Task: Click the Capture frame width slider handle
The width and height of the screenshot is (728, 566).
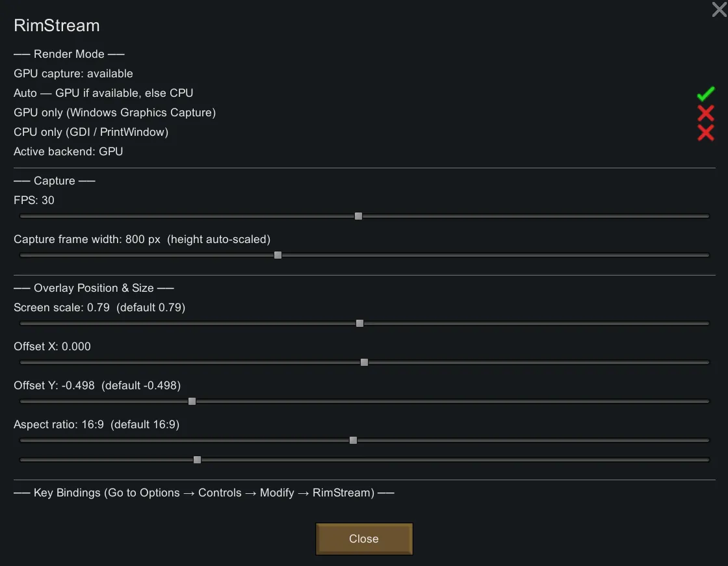Action: tap(278, 255)
